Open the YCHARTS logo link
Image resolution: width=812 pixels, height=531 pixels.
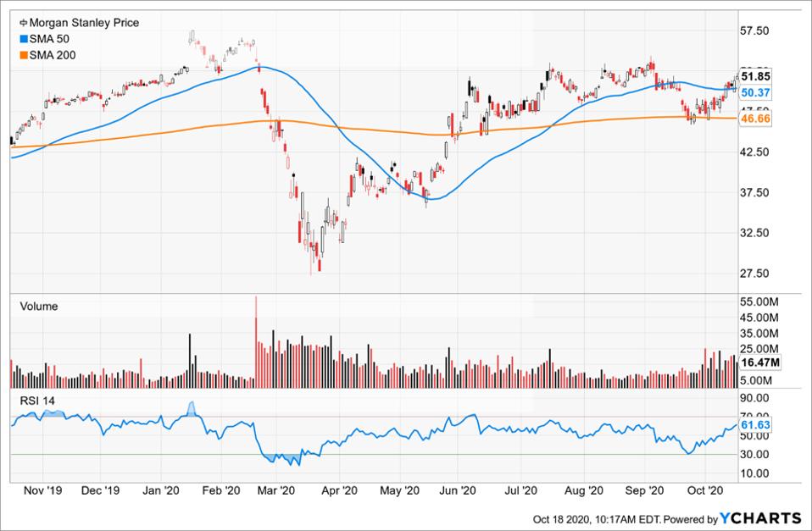(x=761, y=518)
